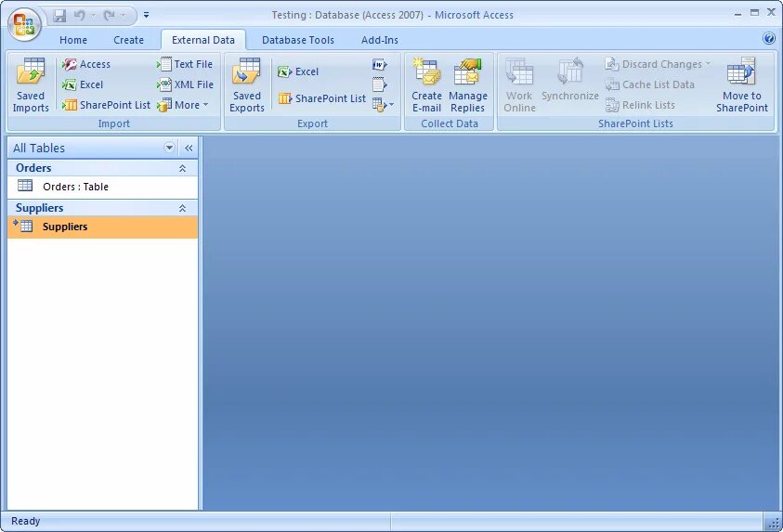Select the External Data tab
This screenshot has width=783, height=532.
[x=203, y=40]
